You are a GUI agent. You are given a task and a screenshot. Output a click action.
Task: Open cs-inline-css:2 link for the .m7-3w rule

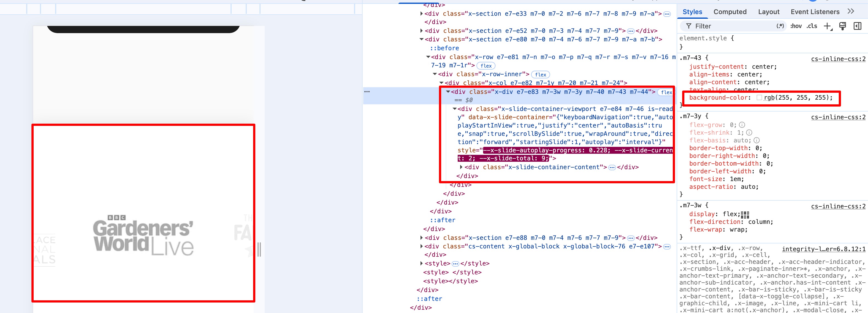[x=838, y=206]
